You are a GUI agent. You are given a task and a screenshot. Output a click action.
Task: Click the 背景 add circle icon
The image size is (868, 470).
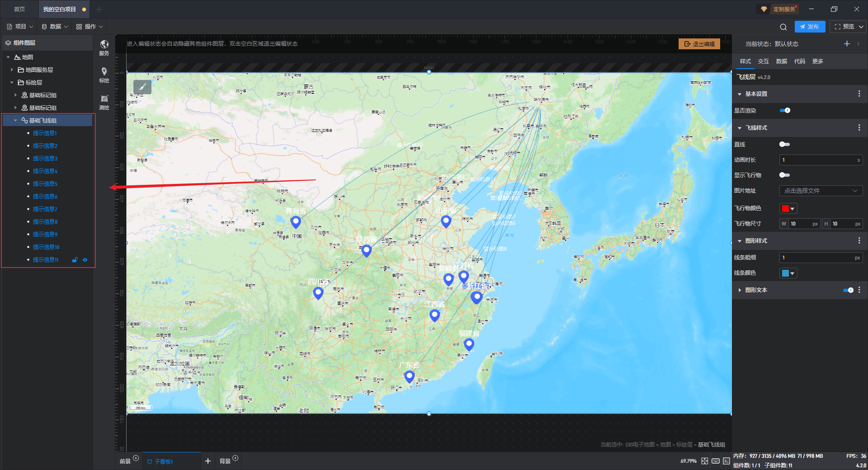click(x=236, y=458)
